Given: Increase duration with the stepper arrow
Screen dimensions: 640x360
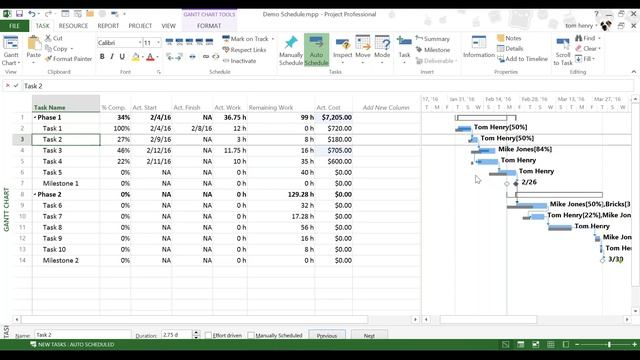Looking at the screenshot, I should (x=196, y=333).
